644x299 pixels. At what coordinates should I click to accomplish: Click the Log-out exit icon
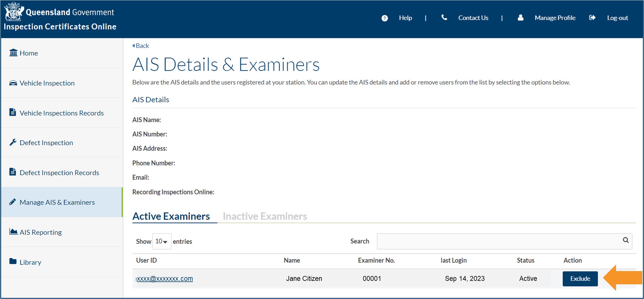point(592,18)
